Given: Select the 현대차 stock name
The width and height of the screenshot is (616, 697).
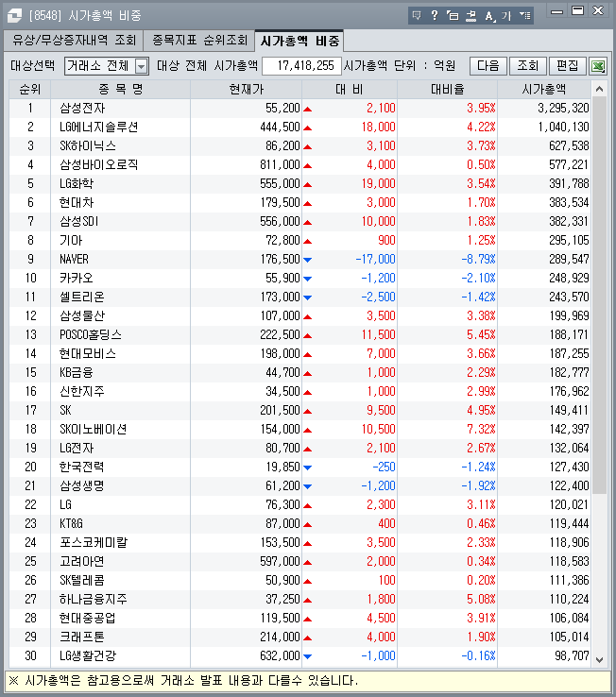Looking at the screenshot, I should [77, 203].
